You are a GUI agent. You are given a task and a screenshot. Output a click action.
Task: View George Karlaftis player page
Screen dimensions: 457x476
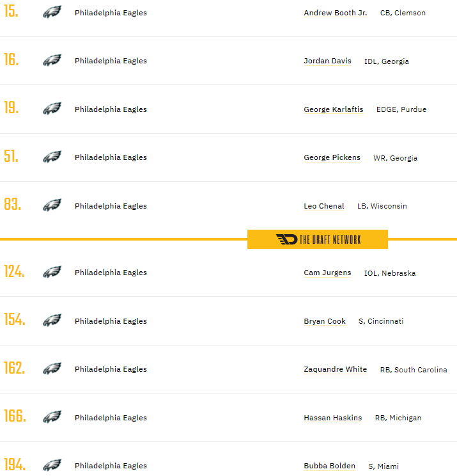(333, 109)
